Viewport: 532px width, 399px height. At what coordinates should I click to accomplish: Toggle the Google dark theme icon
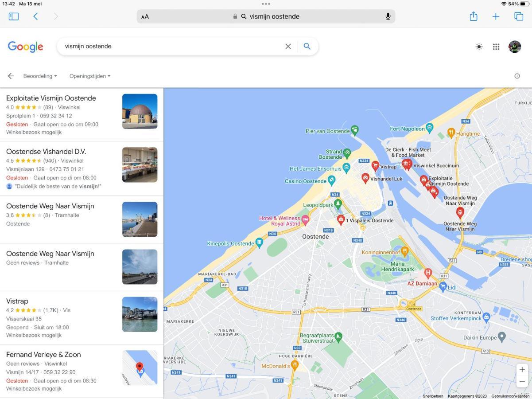(479, 47)
